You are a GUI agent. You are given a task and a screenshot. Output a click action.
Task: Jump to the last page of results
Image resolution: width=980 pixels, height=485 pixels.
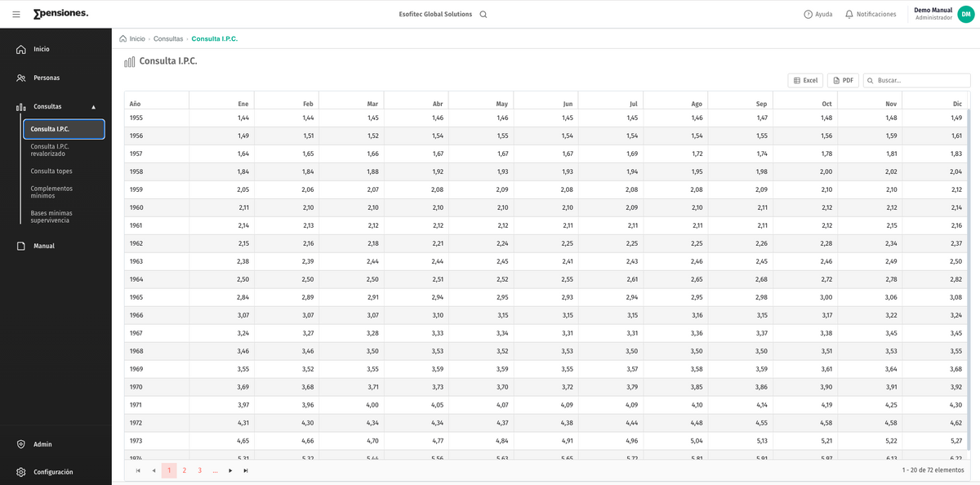(246, 470)
